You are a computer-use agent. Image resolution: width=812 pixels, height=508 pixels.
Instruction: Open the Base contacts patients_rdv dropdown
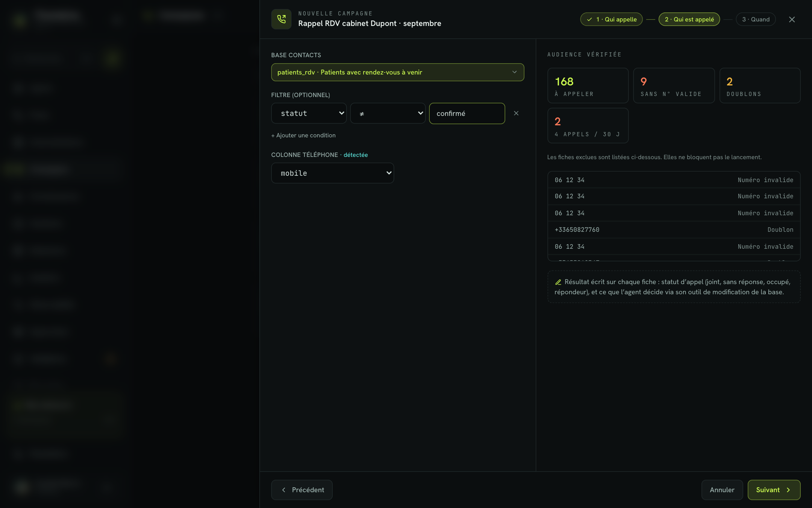(398, 72)
